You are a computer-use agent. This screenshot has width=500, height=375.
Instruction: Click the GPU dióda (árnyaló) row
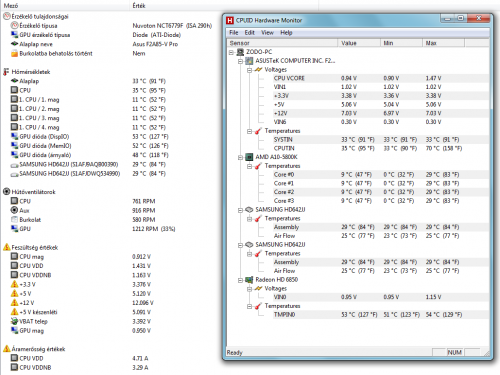[x=89, y=155]
